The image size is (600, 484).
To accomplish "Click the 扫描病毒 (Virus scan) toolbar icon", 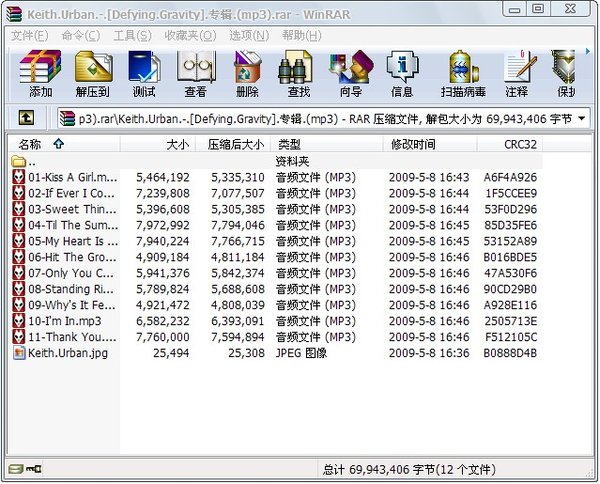I will pyautogui.click(x=463, y=74).
